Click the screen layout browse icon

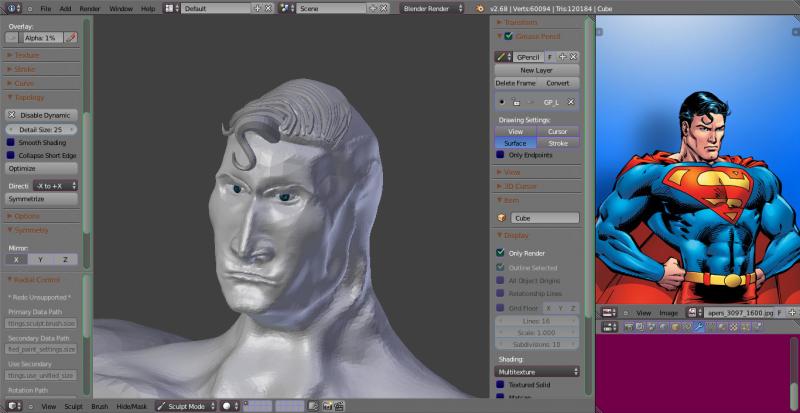tap(169, 9)
